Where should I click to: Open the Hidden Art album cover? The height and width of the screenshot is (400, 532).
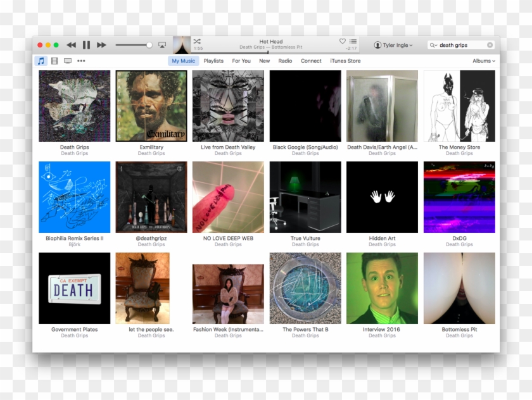[x=382, y=197]
